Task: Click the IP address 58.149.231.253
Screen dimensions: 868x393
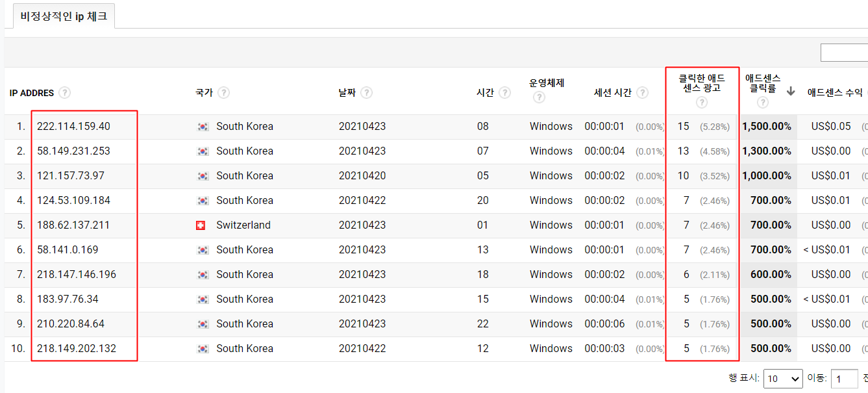Action: pyautogui.click(x=73, y=151)
